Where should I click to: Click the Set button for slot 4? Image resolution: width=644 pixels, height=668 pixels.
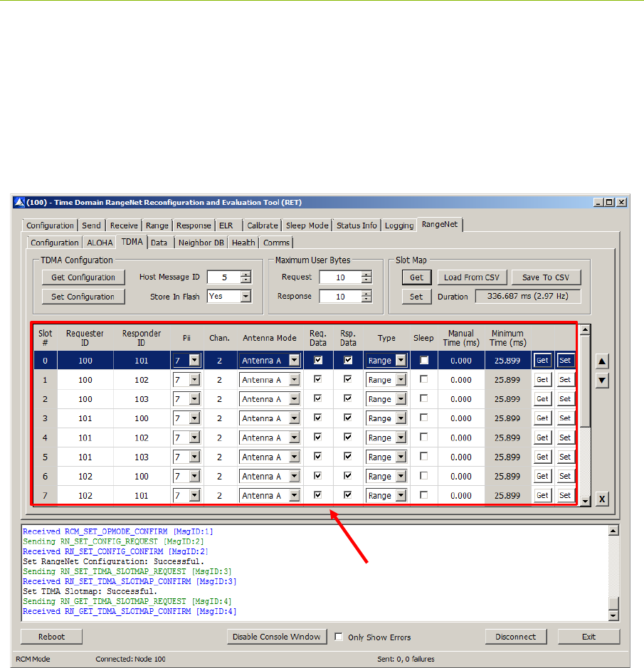pyautogui.click(x=565, y=438)
